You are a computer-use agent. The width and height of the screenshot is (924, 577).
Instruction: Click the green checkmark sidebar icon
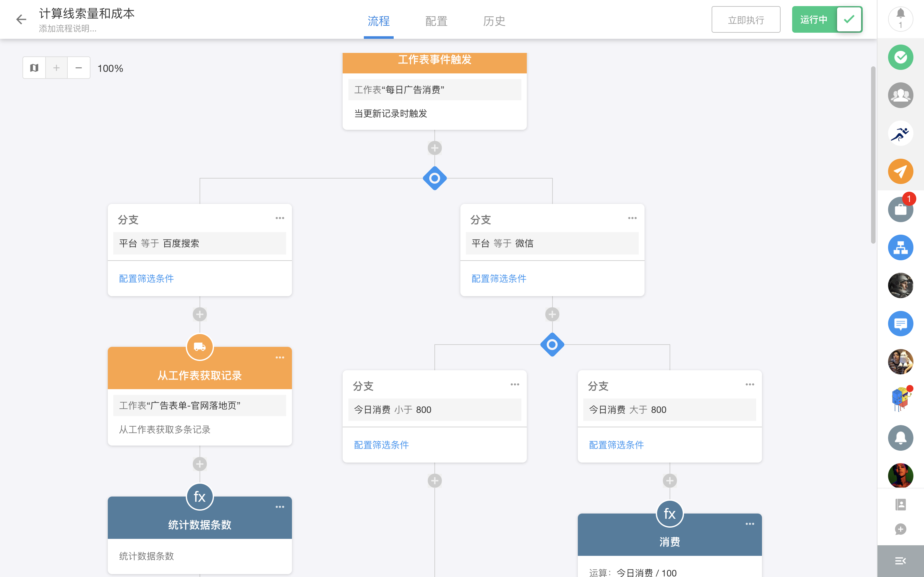900,57
